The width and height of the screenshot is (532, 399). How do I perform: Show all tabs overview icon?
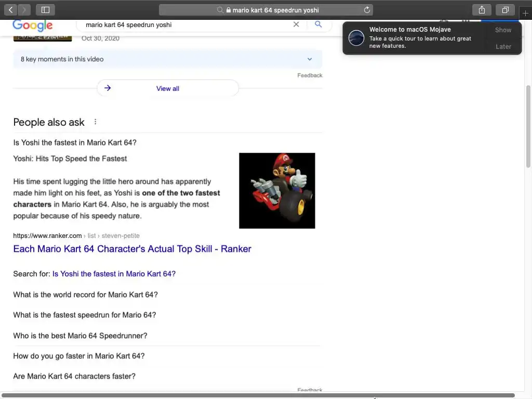pos(505,10)
